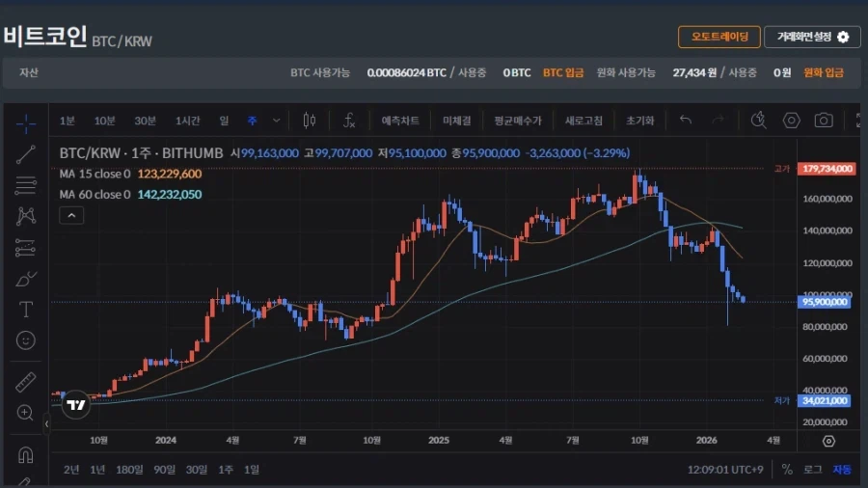
Task: Take a chart snapshot with camera
Action: 824,120
